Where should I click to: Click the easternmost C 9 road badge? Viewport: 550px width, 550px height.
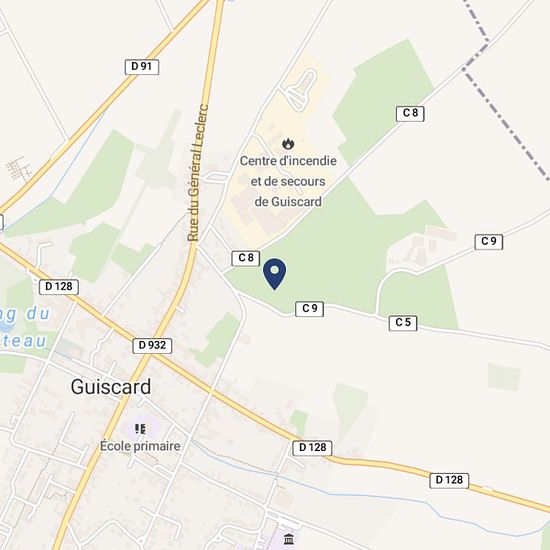pyautogui.click(x=489, y=242)
